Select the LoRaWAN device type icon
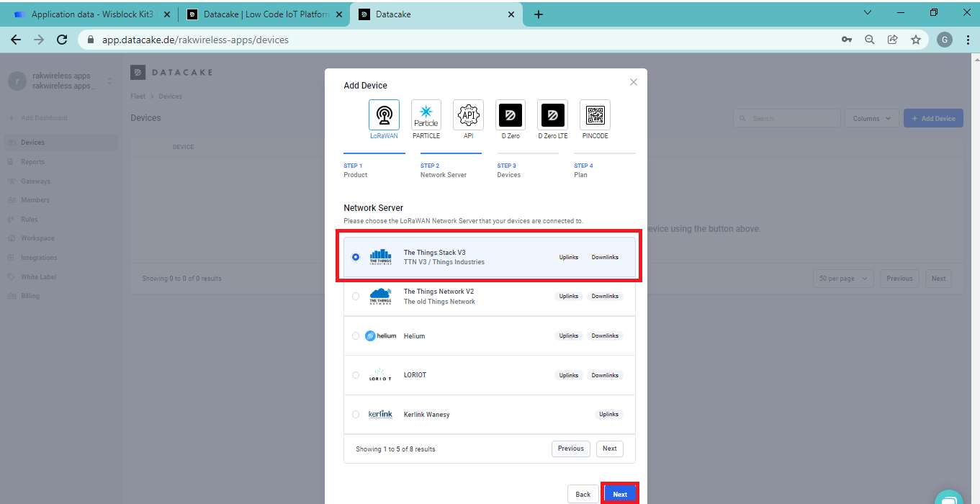The width and height of the screenshot is (980, 504). [x=384, y=115]
